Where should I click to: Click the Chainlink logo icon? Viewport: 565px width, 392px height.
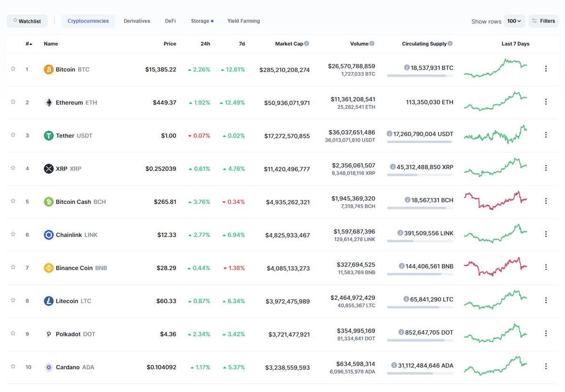pos(49,234)
